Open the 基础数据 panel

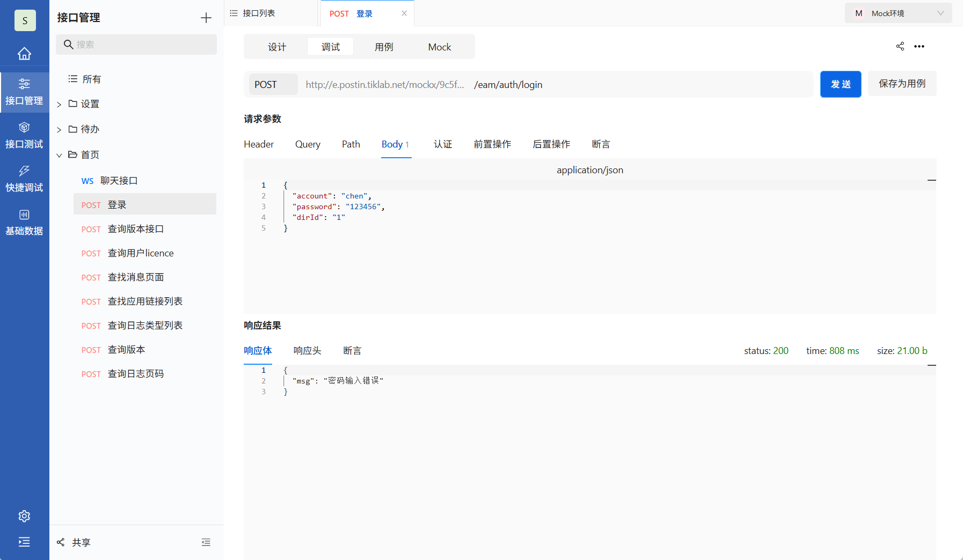(x=24, y=222)
